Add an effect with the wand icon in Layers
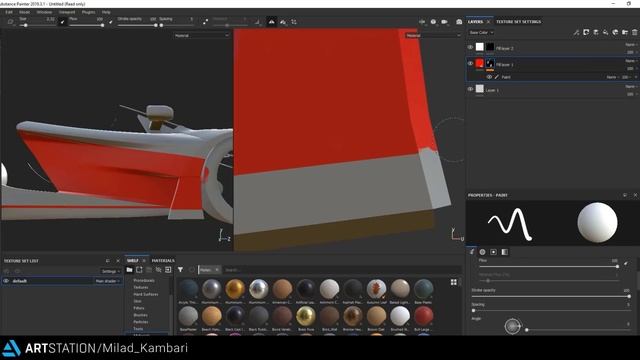Viewport: 640px width, 360px height. coord(576,32)
